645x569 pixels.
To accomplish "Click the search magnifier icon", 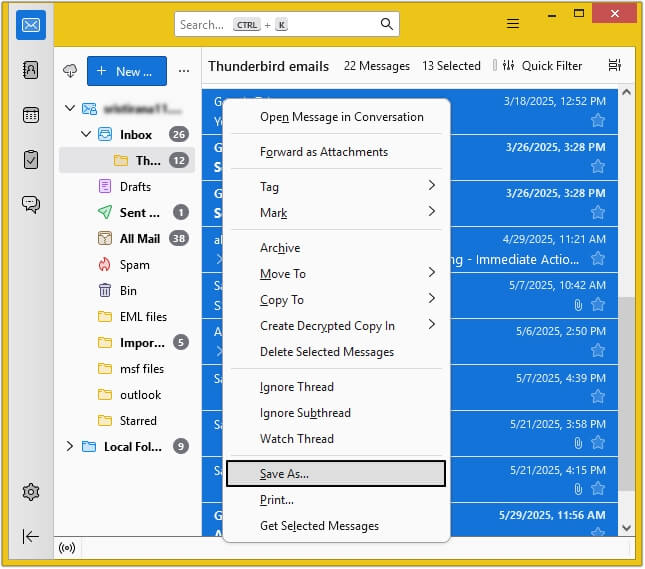I will 387,24.
